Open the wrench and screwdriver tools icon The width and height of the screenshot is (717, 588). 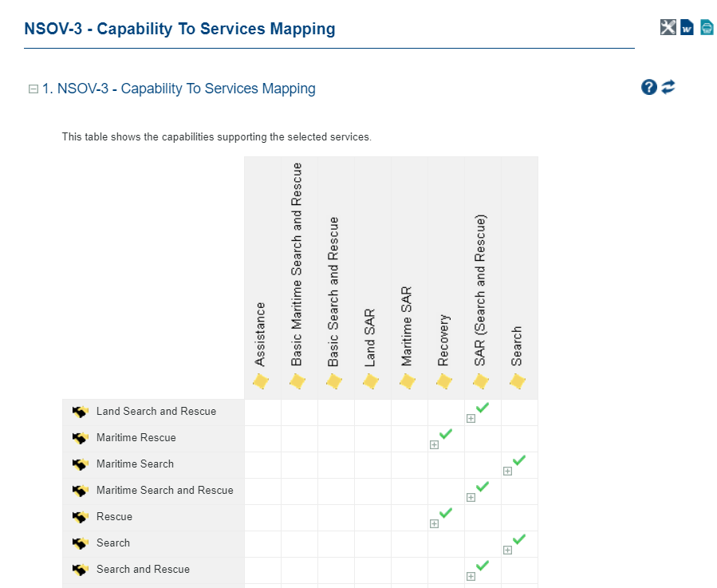click(668, 27)
